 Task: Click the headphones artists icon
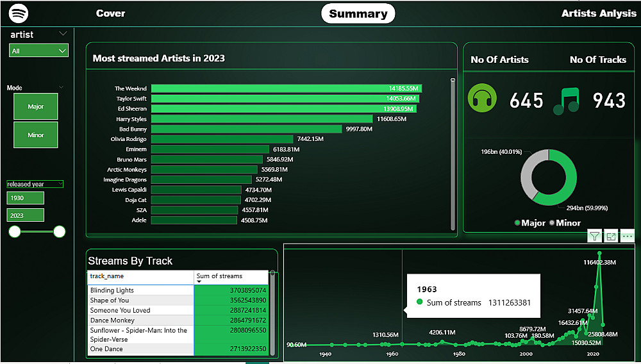tap(483, 98)
